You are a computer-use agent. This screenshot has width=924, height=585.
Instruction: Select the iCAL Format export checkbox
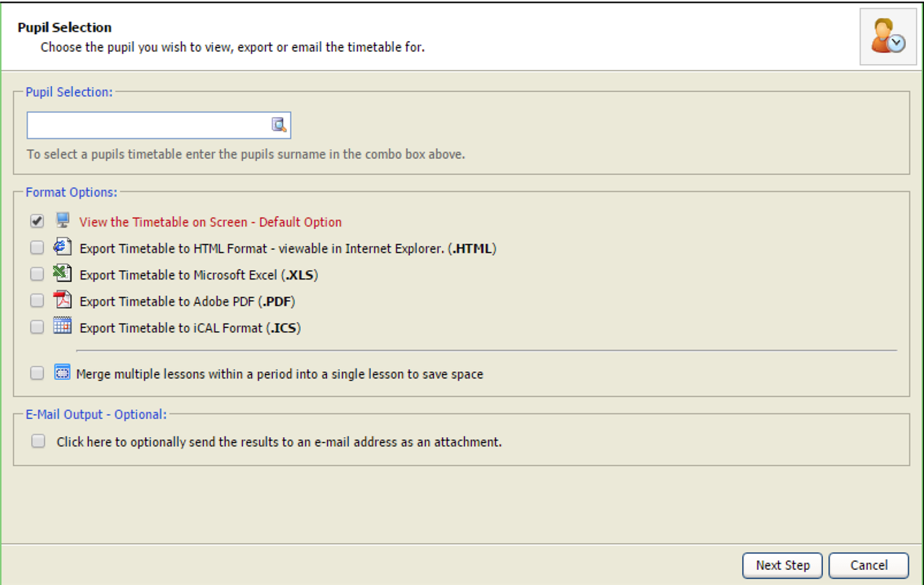pyautogui.click(x=38, y=328)
